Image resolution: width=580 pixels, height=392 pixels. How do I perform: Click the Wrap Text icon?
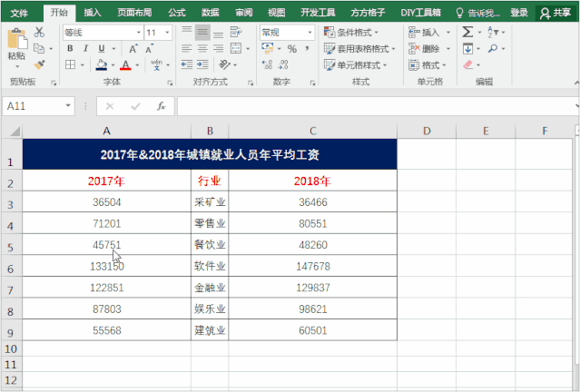[x=236, y=32]
